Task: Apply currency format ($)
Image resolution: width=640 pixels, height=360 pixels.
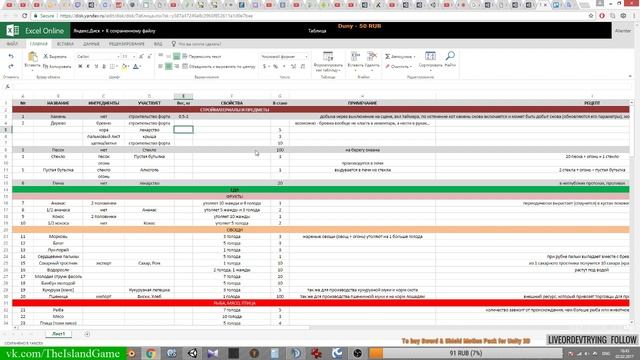Action: click(265, 66)
